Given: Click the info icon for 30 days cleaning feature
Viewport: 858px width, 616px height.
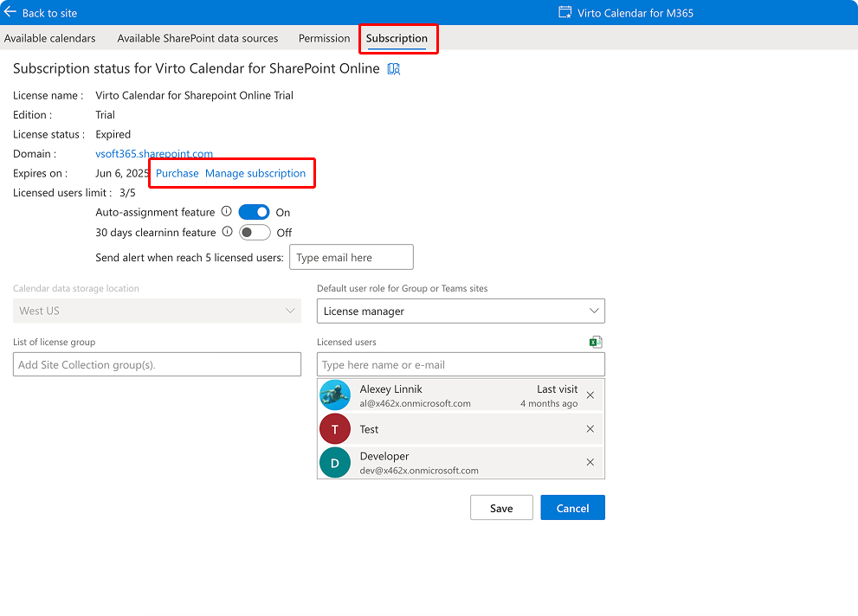Looking at the screenshot, I should pyautogui.click(x=227, y=232).
